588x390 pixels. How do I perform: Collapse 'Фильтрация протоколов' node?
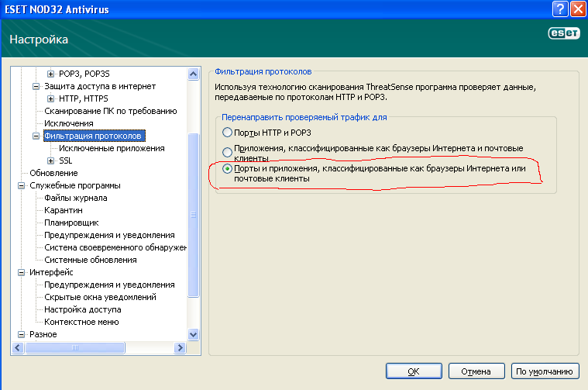coord(36,136)
